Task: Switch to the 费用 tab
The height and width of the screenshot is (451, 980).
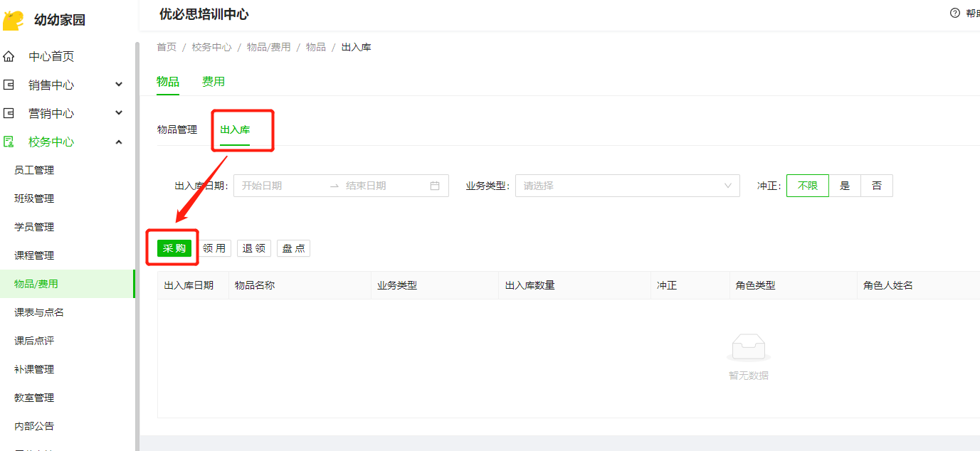Action: coord(214,82)
